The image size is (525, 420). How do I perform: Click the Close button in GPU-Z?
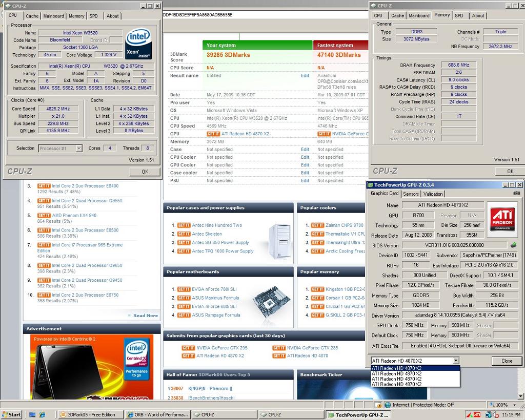[507, 361]
